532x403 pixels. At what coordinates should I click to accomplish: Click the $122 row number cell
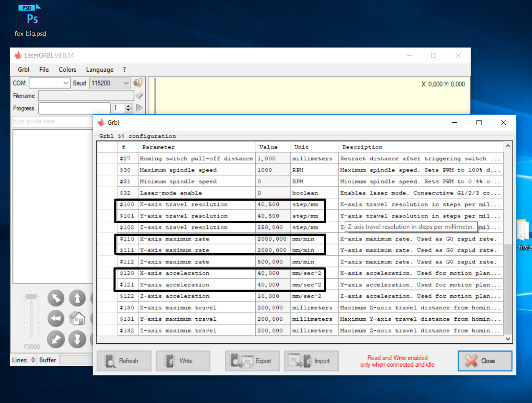[127, 296]
